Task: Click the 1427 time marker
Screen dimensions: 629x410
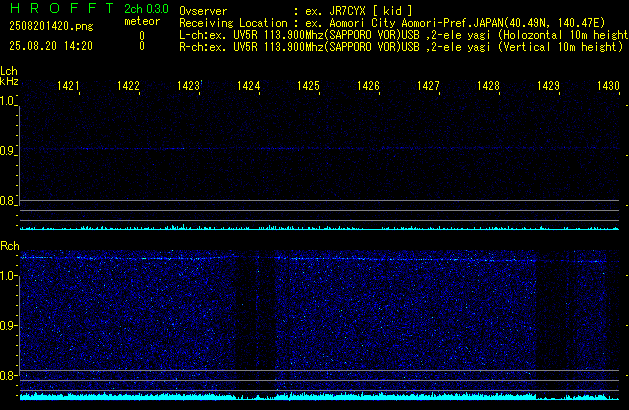Action: [x=428, y=86]
